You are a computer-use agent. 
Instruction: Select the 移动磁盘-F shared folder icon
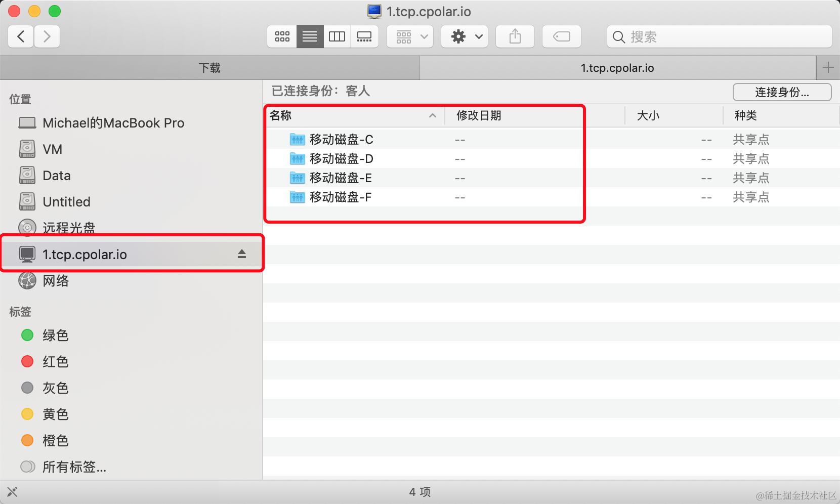point(298,197)
